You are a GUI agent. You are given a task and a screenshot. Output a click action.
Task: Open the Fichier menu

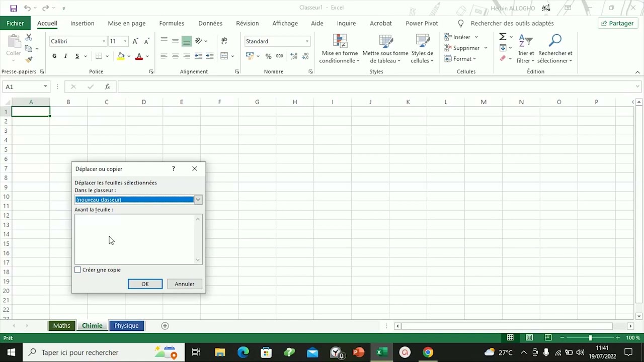coord(15,23)
